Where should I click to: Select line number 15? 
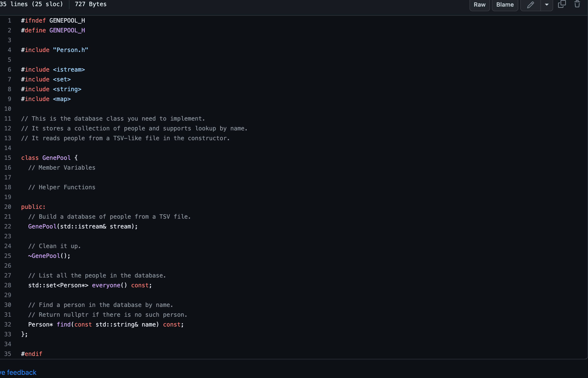point(8,158)
